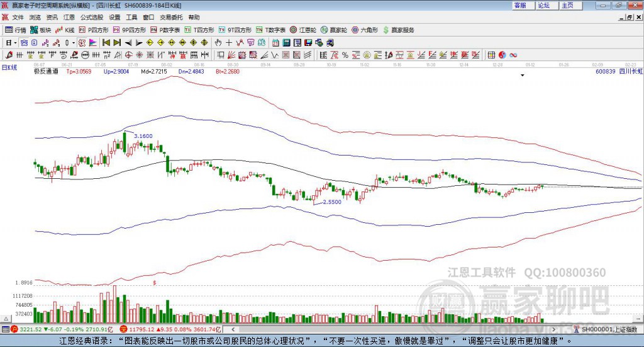This screenshot has height=347, width=644.
Task: Step forward with black right arrow
Action: [x=139, y=43]
